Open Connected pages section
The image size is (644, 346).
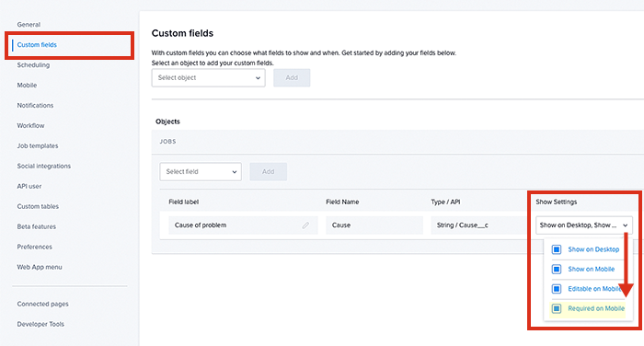point(42,304)
